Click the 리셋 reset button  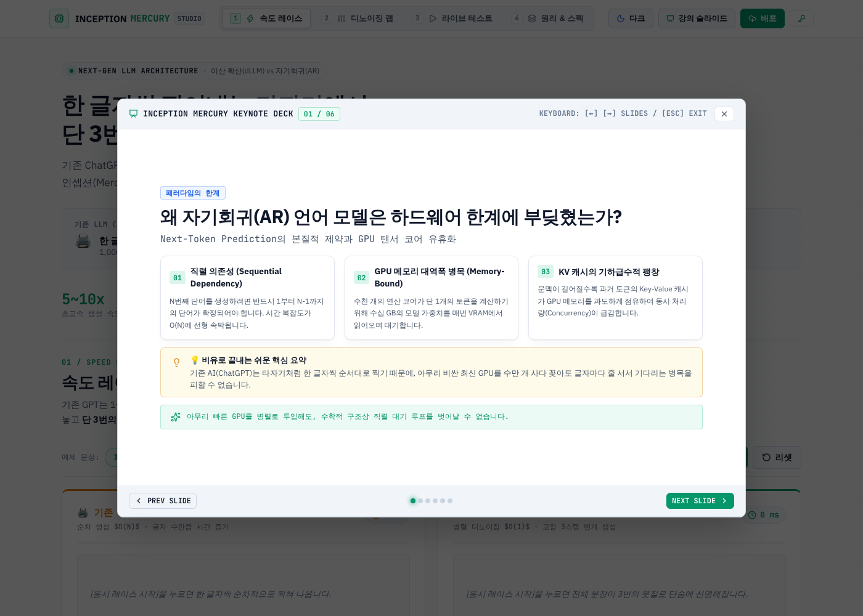point(777,457)
